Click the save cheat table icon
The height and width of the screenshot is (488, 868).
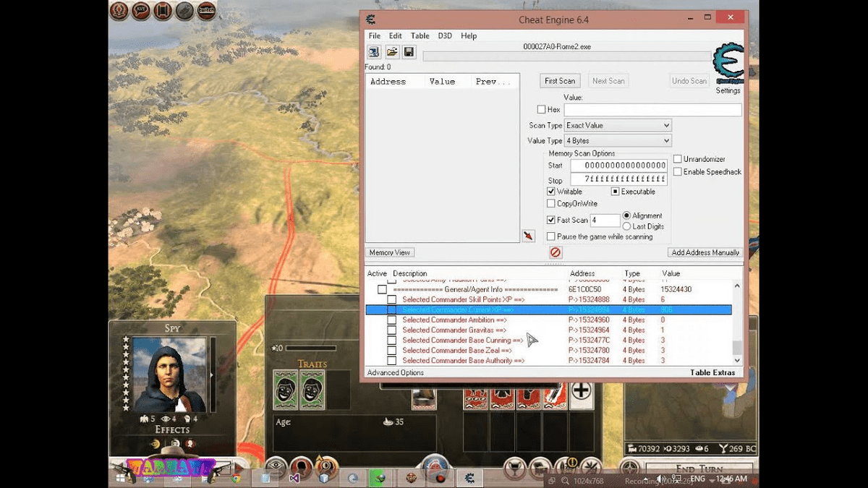(x=409, y=51)
